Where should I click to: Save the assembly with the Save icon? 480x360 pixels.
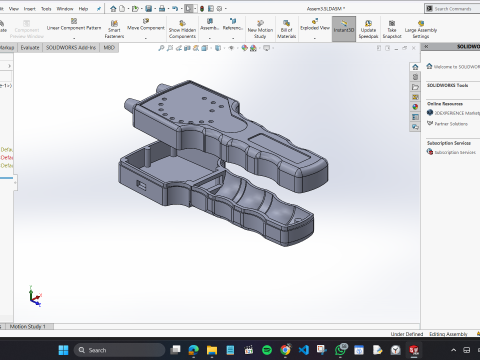click(x=149, y=9)
